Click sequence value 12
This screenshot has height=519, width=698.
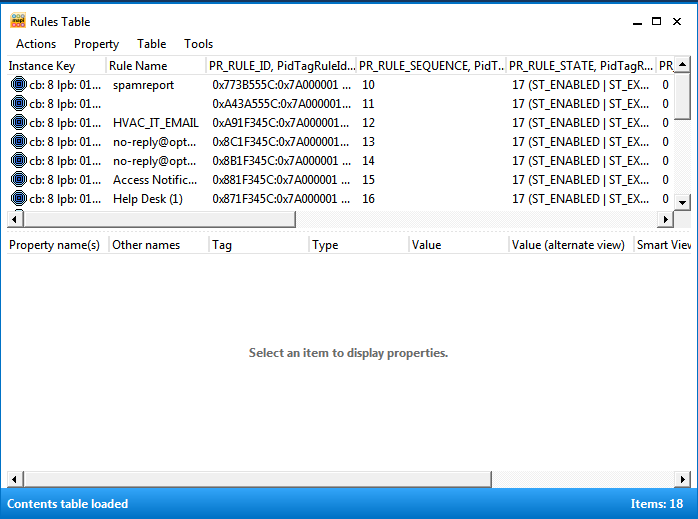coord(368,123)
